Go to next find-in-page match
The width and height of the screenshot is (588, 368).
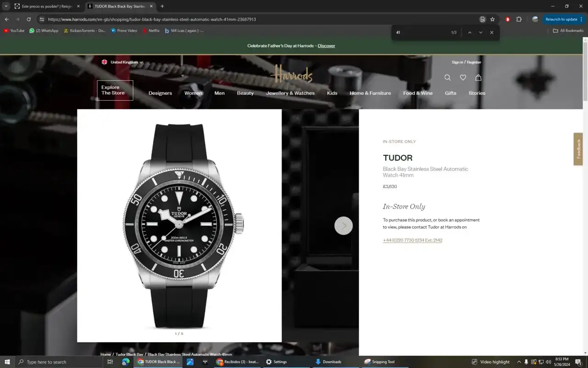coord(481,33)
